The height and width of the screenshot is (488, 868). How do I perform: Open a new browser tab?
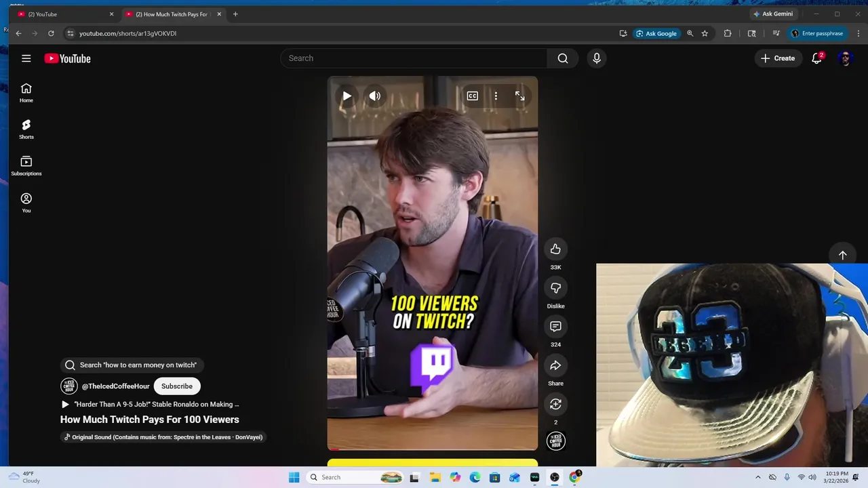coord(235,14)
